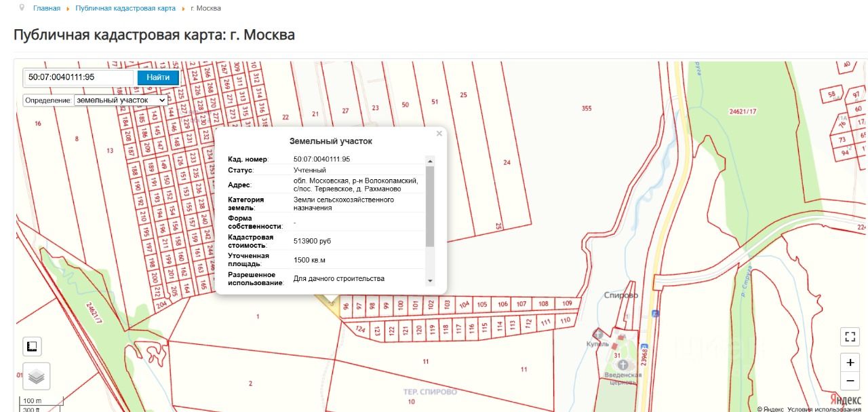Screen dimensions: 868x412
Task: Select parcel 355 on the map
Action: tap(587, 109)
